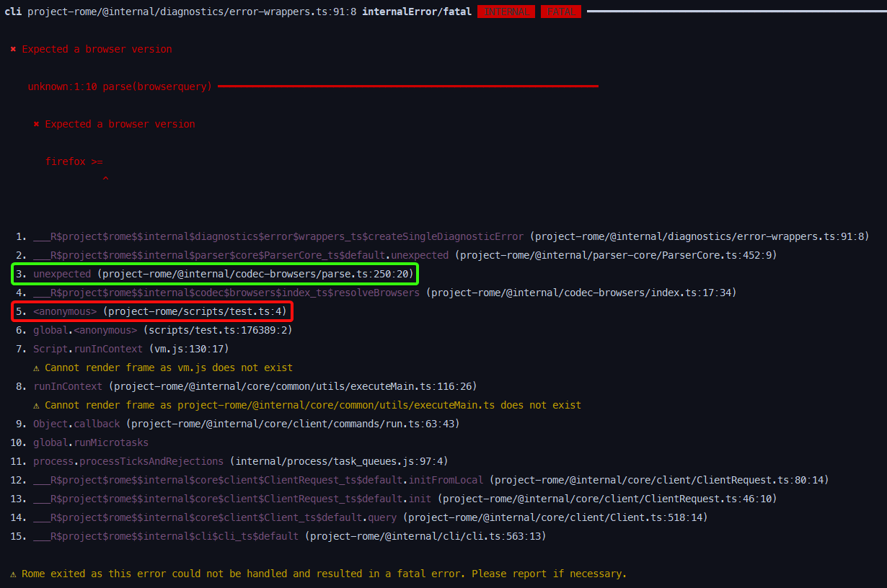Image resolution: width=887 pixels, height=588 pixels.
Task: Select frame 1 createSingleDiagnosticError function name
Action: coord(278,236)
